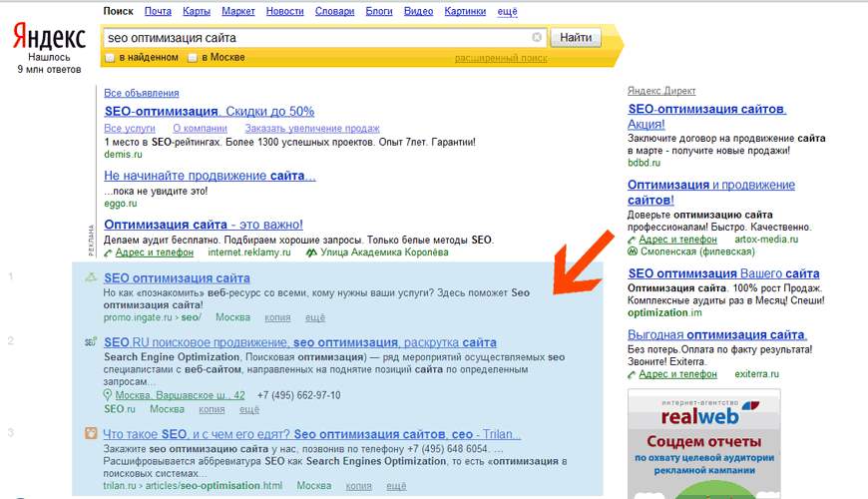Switch to the Видео service tab

418,11
